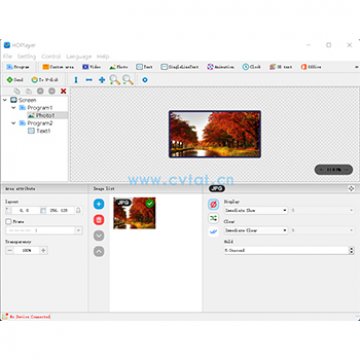This screenshot has height=360, width=360.
Task: Decrease transparency with the minus button
Action: point(10,250)
